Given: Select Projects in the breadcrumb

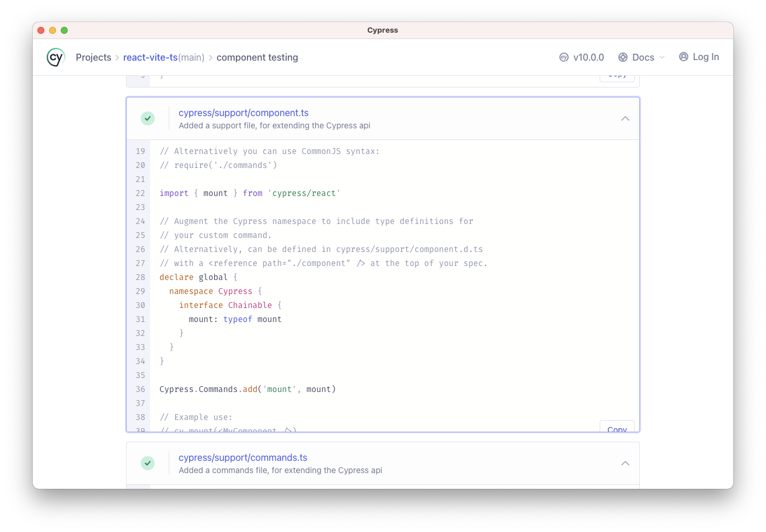Looking at the screenshot, I should click(93, 57).
